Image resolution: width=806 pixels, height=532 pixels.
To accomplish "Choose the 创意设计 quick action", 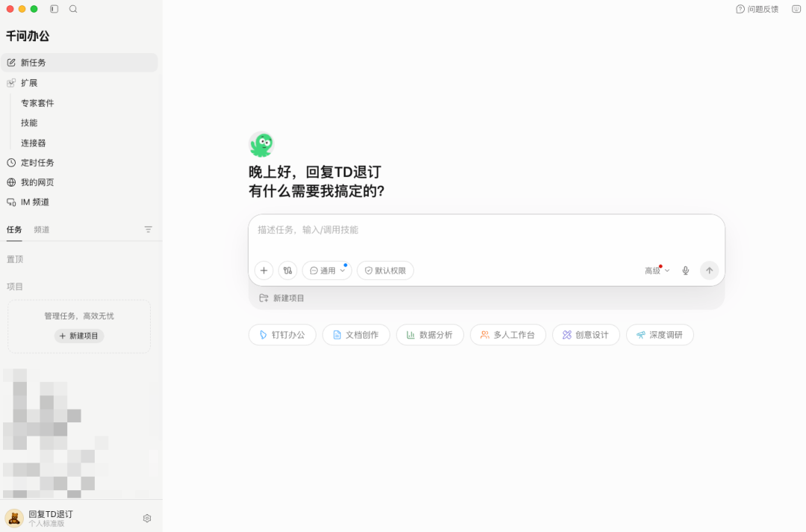I will click(x=586, y=335).
